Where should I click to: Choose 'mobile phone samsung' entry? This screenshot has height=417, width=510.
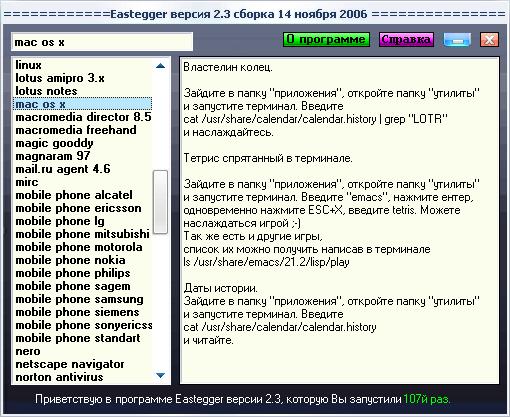click(x=82, y=299)
